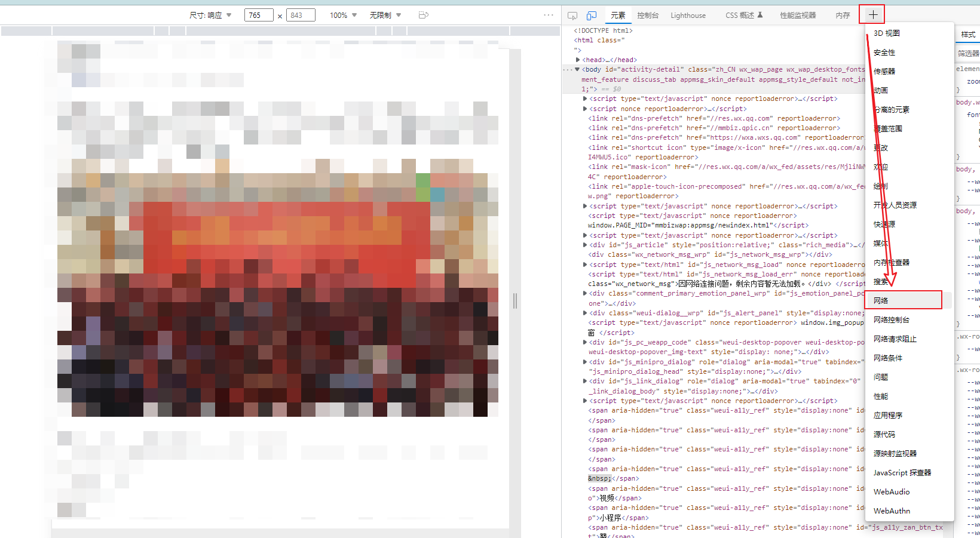This screenshot has height=538, width=980.
Task: Expand the comment_primary_emotion_panel_wrp div node
Action: point(585,294)
